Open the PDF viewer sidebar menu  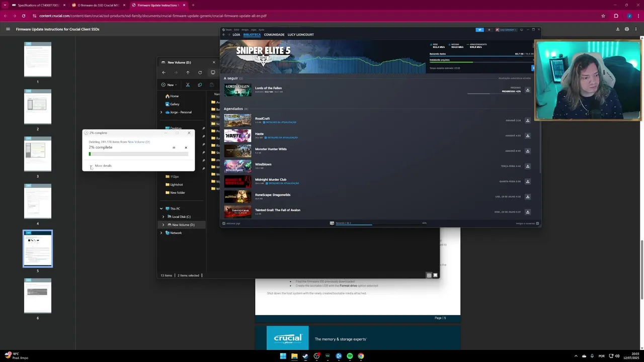click(8, 29)
